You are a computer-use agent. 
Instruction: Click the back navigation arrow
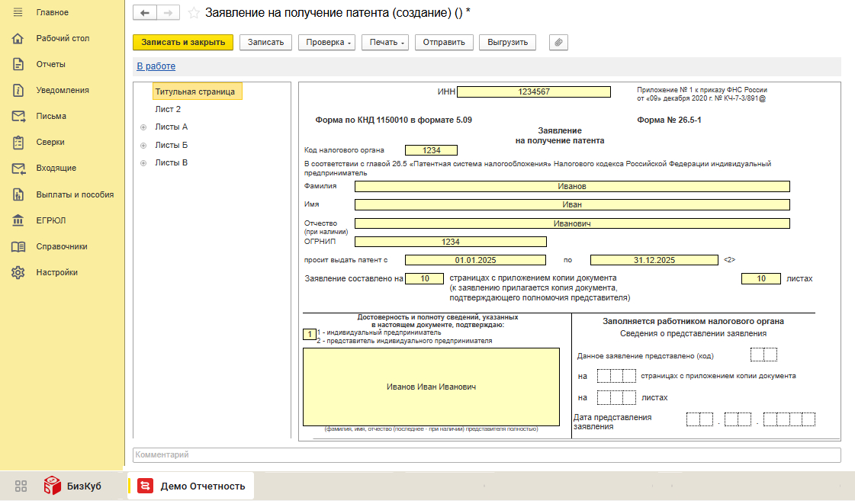145,13
